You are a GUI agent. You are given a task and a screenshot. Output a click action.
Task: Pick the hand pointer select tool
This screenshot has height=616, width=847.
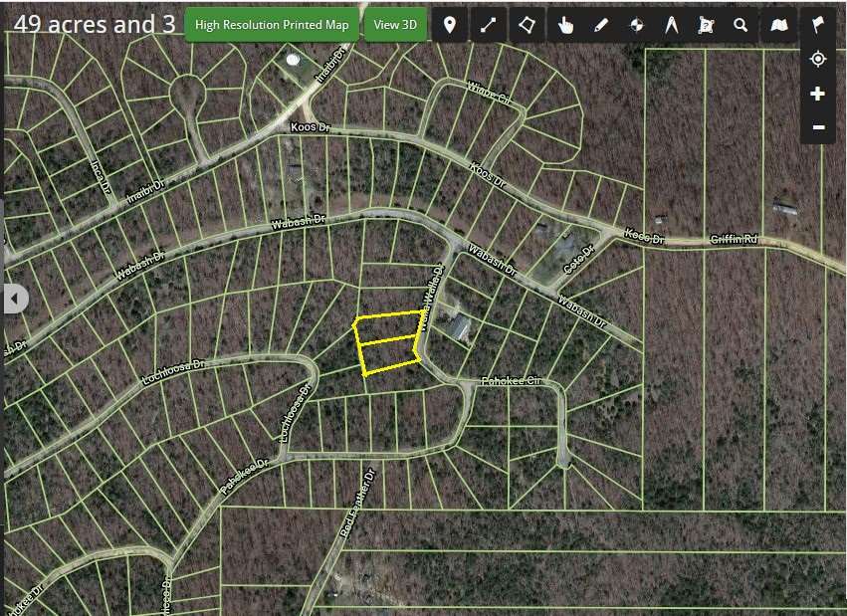(x=565, y=25)
